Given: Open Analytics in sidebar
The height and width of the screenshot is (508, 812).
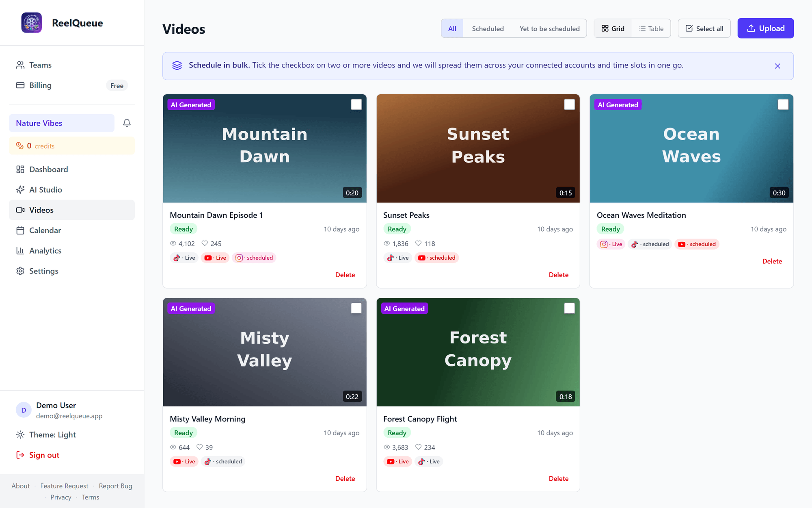Looking at the screenshot, I should 72,251.
